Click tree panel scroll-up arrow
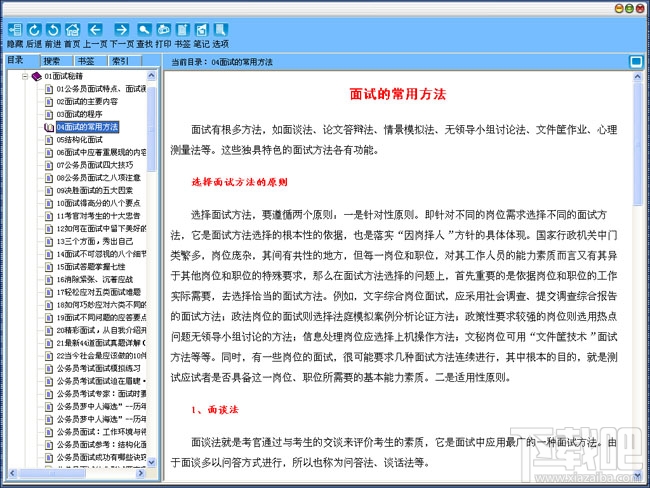The image size is (650, 488). [151, 76]
